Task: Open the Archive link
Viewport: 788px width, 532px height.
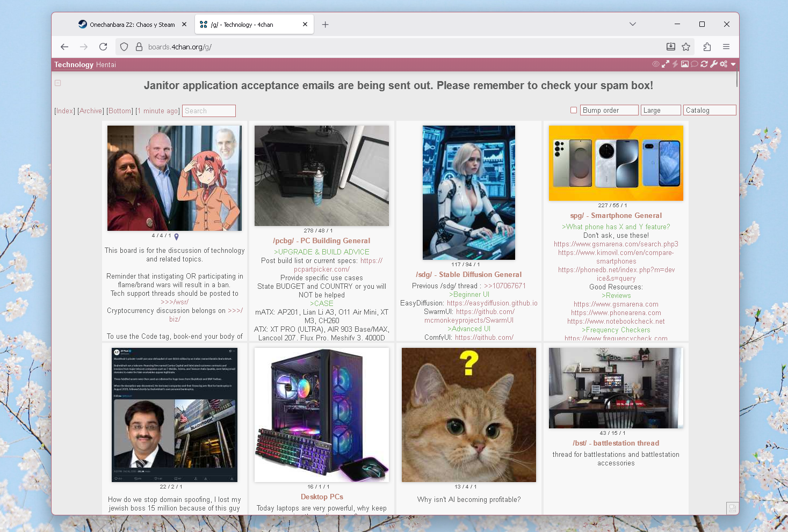Action: click(90, 111)
